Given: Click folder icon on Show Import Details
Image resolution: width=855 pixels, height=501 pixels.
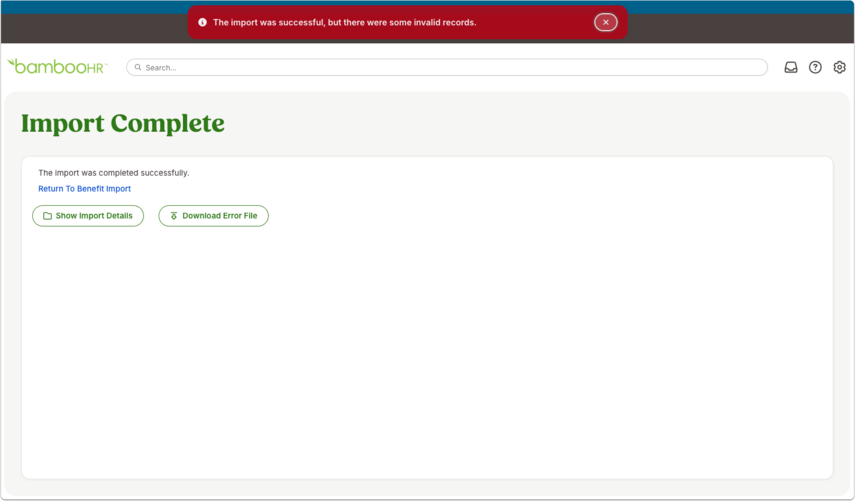Looking at the screenshot, I should (47, 216).
